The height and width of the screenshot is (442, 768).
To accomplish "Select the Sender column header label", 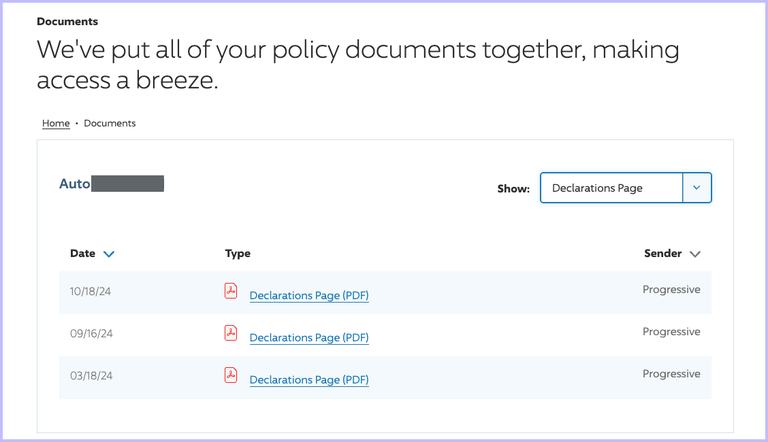I will 663,253.
